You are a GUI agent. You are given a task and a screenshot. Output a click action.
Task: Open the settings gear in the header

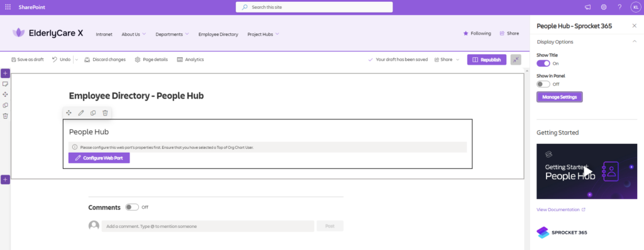click(604, 7)
